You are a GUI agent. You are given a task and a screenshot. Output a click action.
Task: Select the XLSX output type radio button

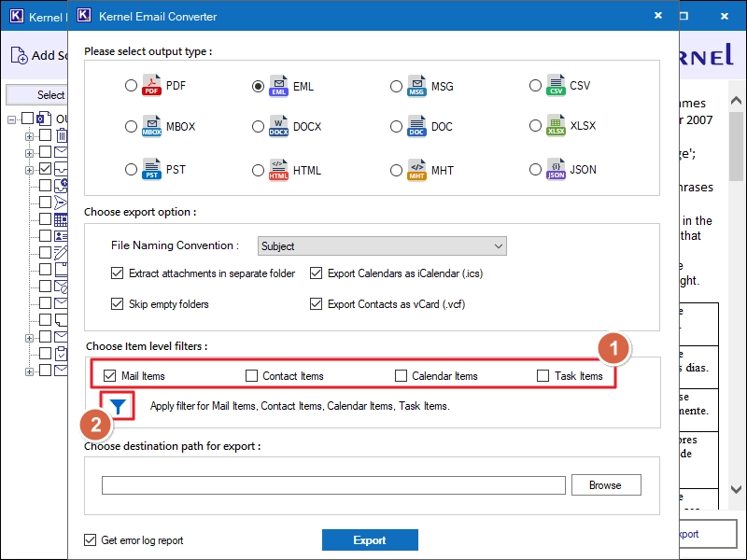[535, 126]
